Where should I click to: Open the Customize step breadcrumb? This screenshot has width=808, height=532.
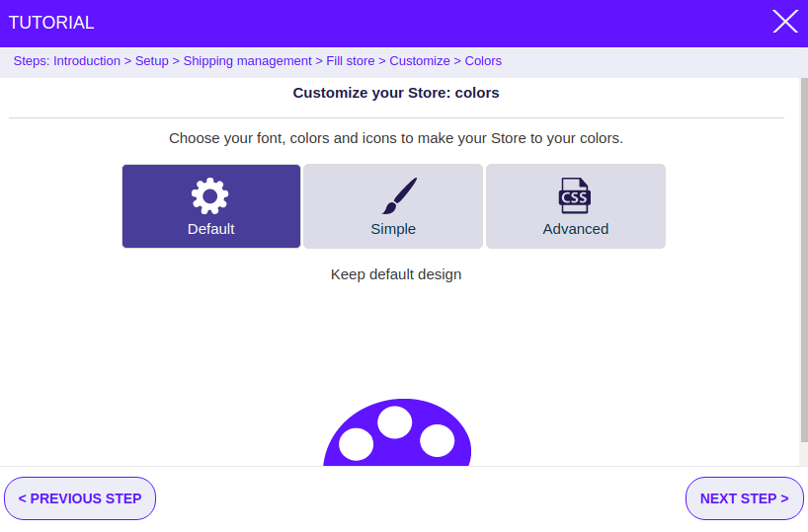pyautogui.click(x=420, y=61)
